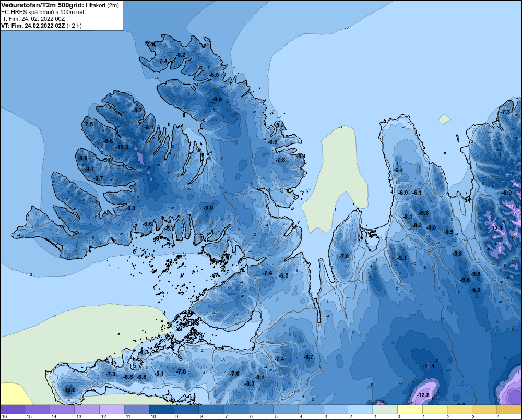The width and height of the screenshot is (522, 420).
Task: Click the '0' legend tick label
Action: tap(399, 417)
